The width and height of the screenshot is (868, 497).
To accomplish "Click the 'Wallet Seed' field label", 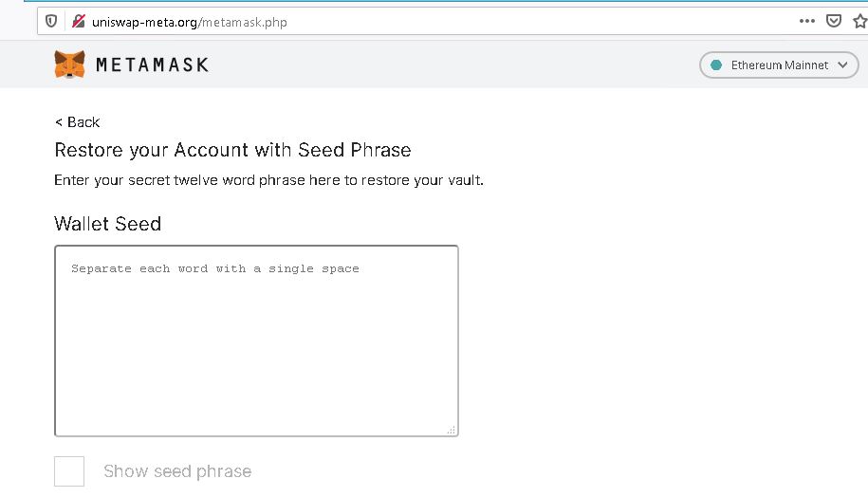I will pyautogui.click(x=108, y=224).
